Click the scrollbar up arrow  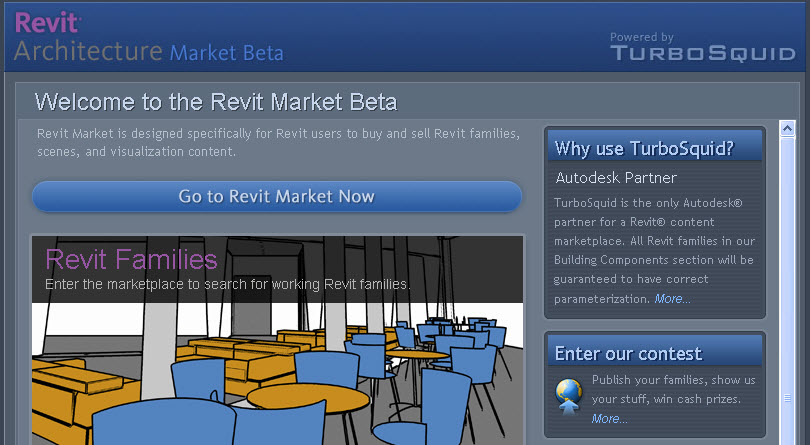click(787, 128)
